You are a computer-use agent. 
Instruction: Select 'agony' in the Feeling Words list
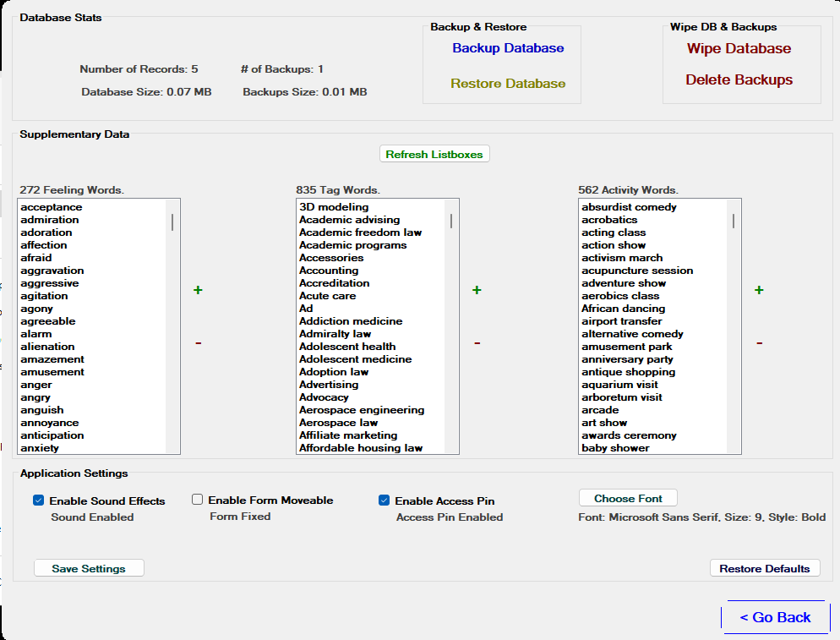92,309
